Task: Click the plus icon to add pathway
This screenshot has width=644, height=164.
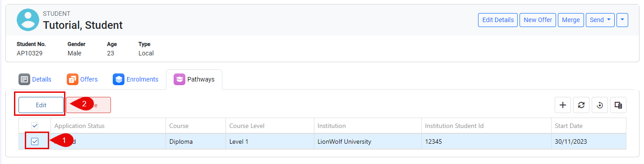Action: click(x=563, y=105)
